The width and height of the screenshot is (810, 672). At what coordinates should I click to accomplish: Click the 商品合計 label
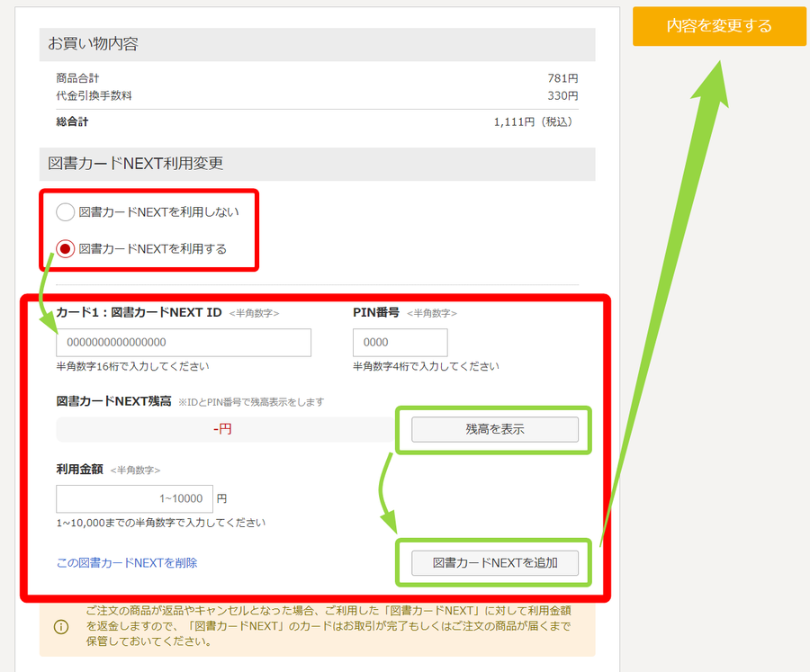point(77,78)
